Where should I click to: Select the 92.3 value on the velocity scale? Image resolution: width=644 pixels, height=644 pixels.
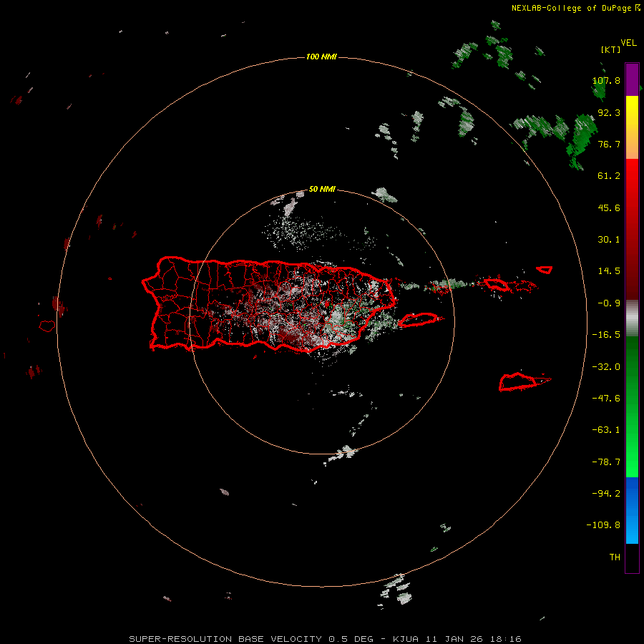609,112
